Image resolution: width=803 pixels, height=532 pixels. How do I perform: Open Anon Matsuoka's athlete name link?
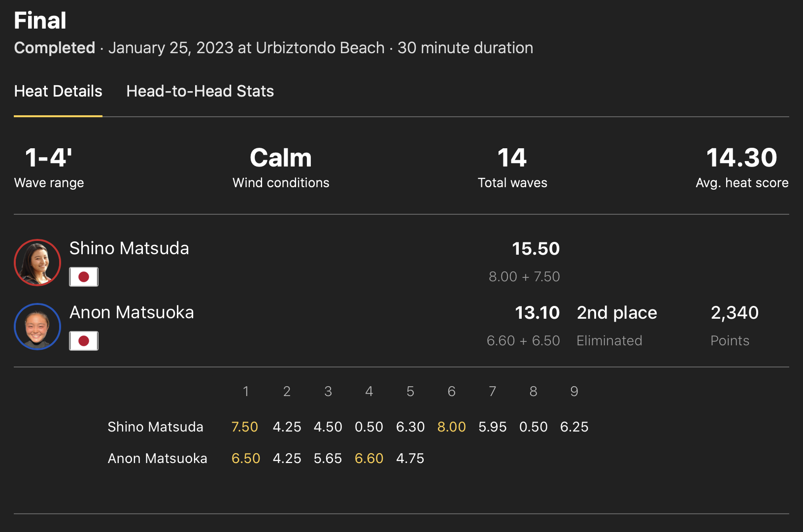132,312
